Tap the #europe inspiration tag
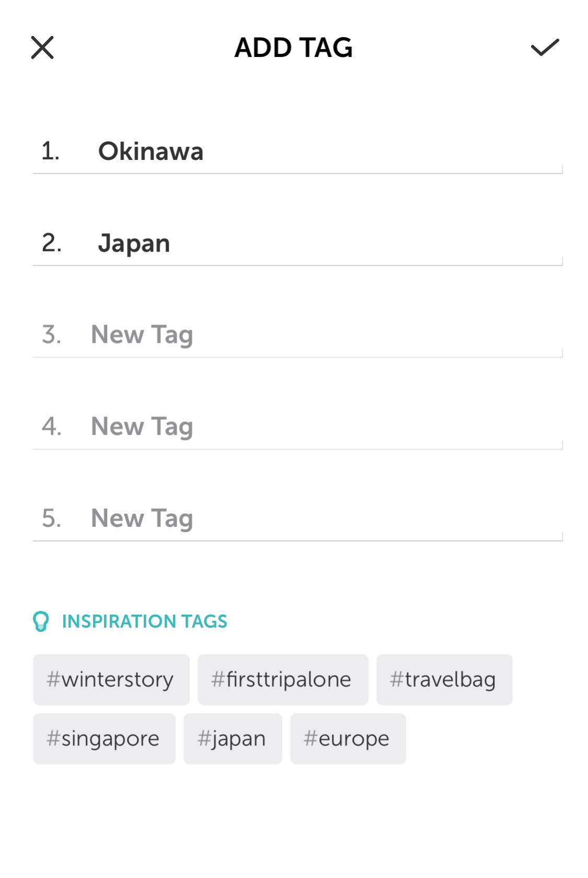Image resolution: width=588 pixels, height=878 pixels. pos(348,738)
